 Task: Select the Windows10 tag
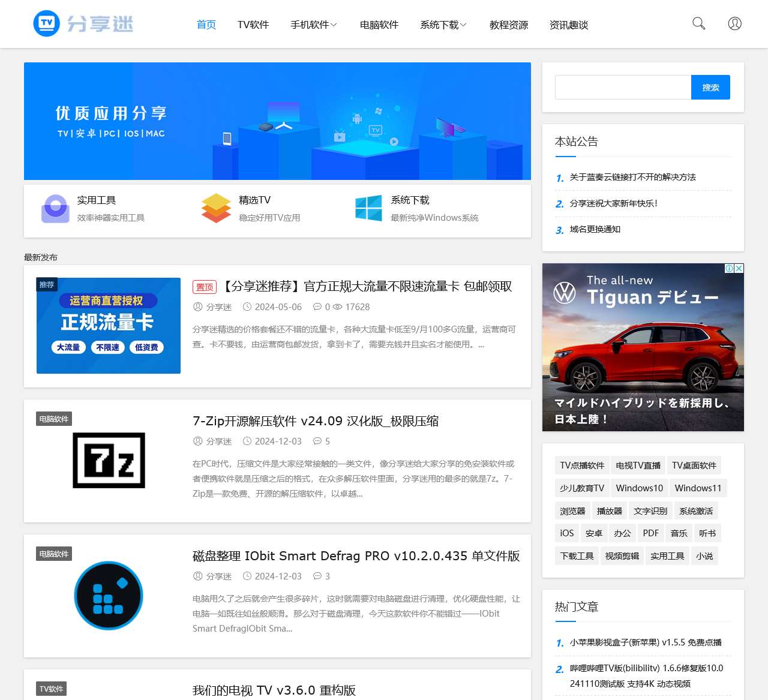point(639,488)
